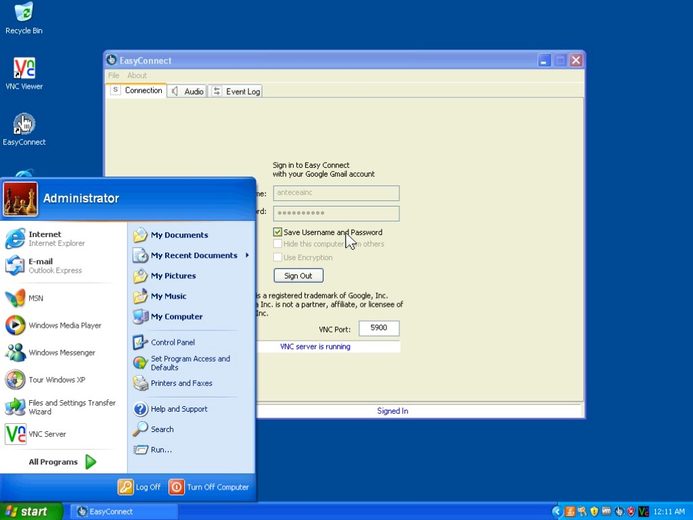Click the username field containing anteceainc
The width and height of the screenshot is (693, 520).
336,193
